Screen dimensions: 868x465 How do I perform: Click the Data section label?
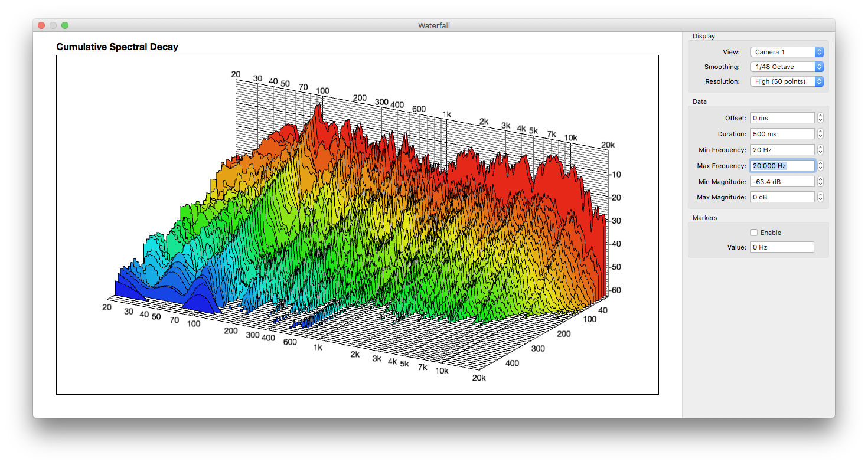click(700, 101)
